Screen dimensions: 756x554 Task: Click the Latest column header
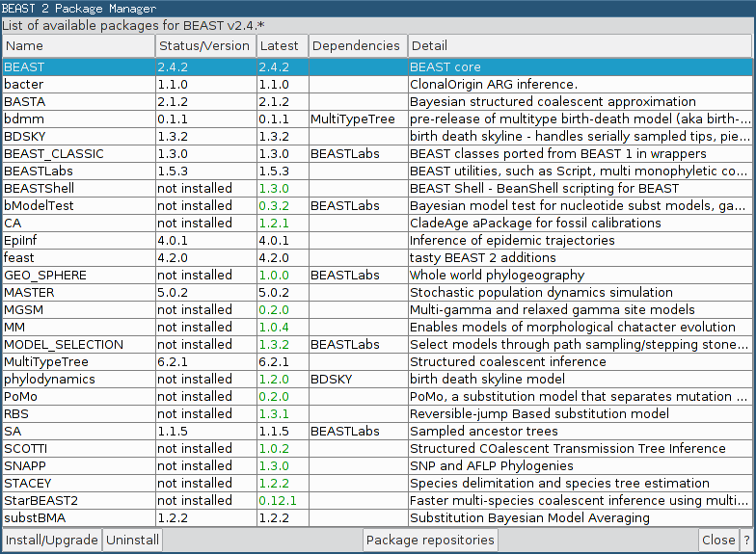[282, 46]
